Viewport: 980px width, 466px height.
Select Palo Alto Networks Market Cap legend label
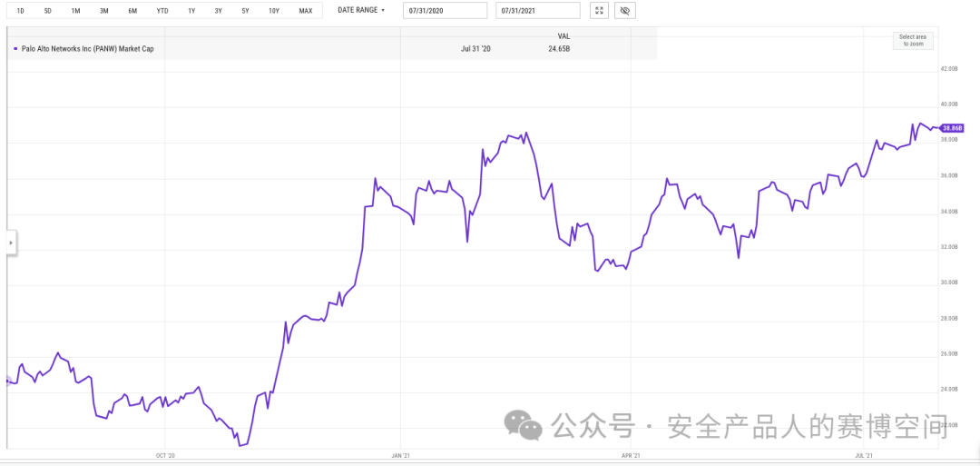coord(87,48)
